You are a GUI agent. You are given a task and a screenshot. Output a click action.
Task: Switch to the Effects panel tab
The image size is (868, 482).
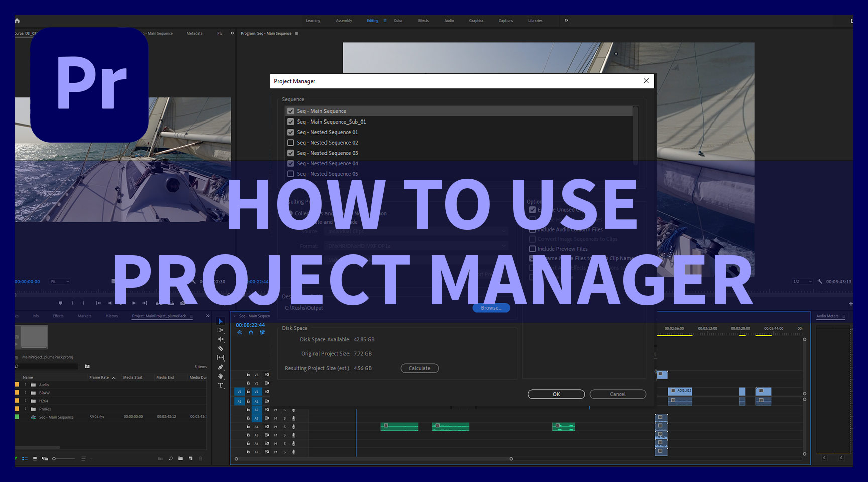click(58, 316)
